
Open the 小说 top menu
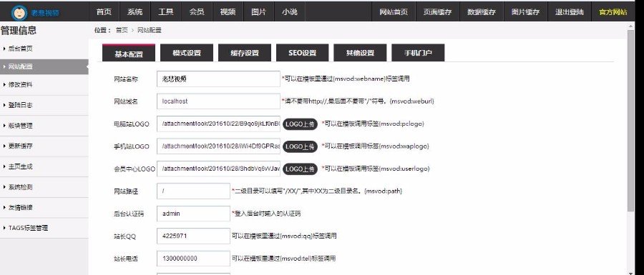coord(290,12)
